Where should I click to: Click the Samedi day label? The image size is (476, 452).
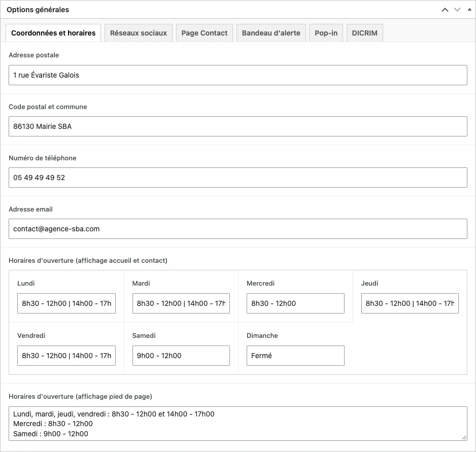[x=144, y=335]
